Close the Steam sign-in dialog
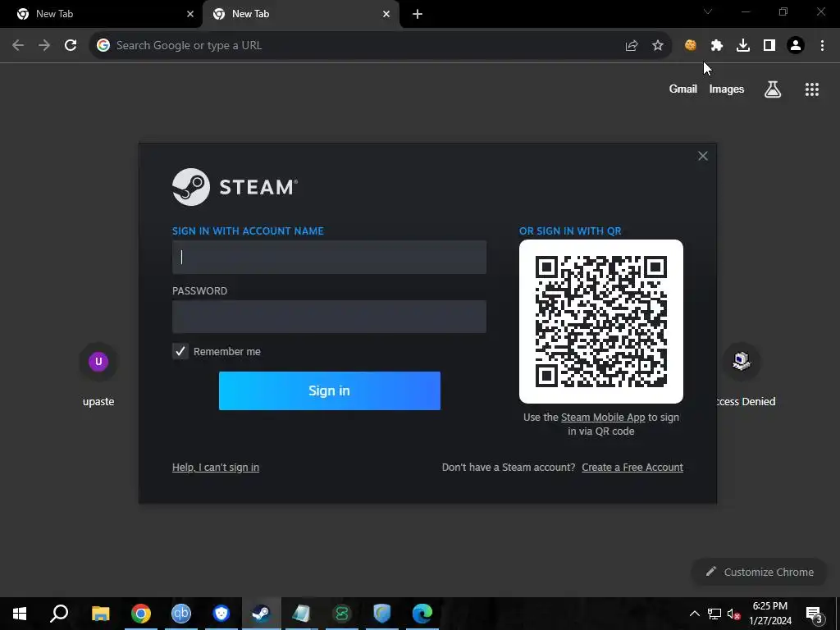Image resolution: width=840 pixels, height=630 pixels. pyautogui.click(x=702, y=156)
